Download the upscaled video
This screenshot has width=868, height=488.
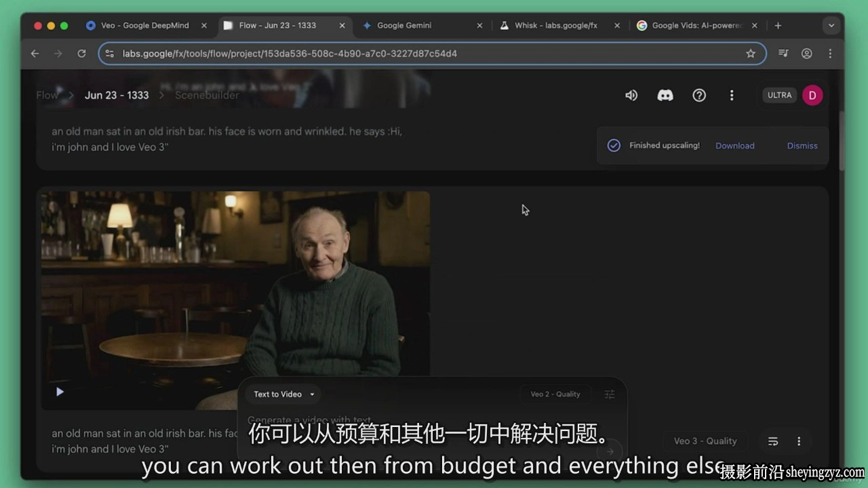735,146
